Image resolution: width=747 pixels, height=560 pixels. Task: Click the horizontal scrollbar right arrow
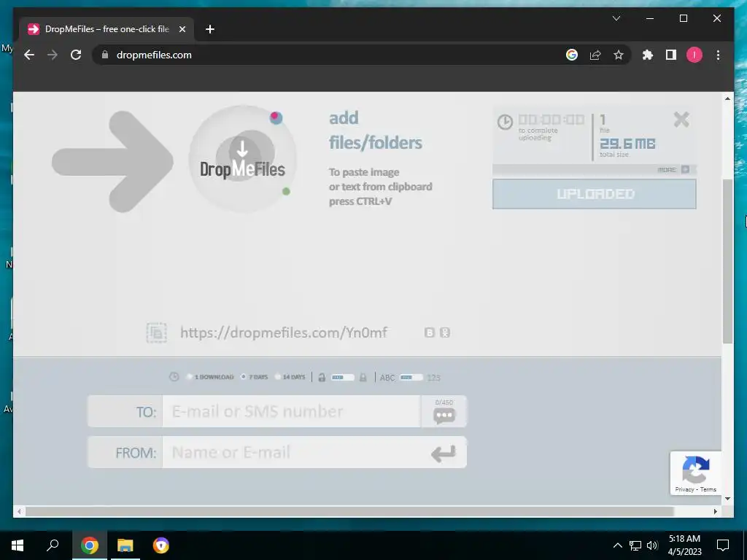pos(716,511)
